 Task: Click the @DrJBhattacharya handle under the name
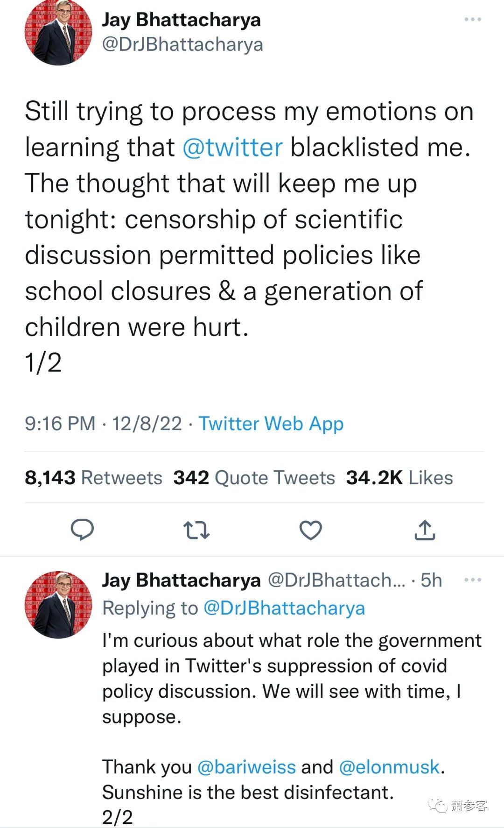click(182, 44)
